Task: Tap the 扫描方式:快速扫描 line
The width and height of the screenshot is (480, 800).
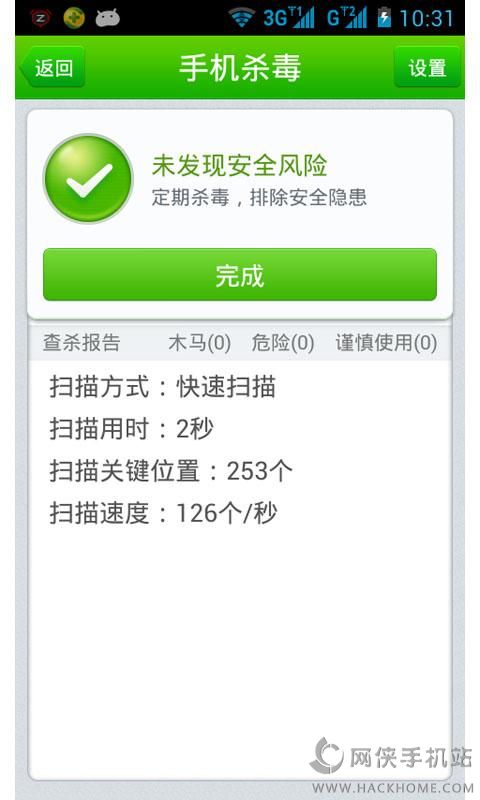Action: pos(163,386)
